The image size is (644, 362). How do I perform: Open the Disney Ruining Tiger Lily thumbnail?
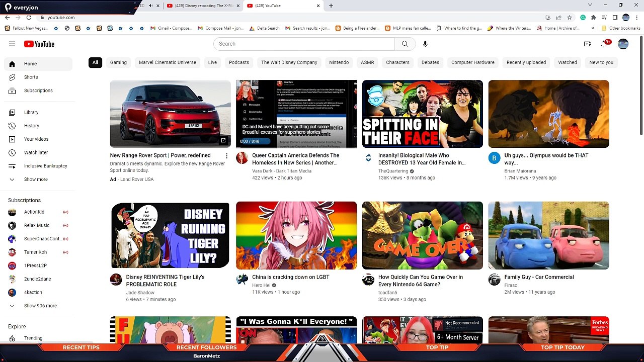[170, 235]
